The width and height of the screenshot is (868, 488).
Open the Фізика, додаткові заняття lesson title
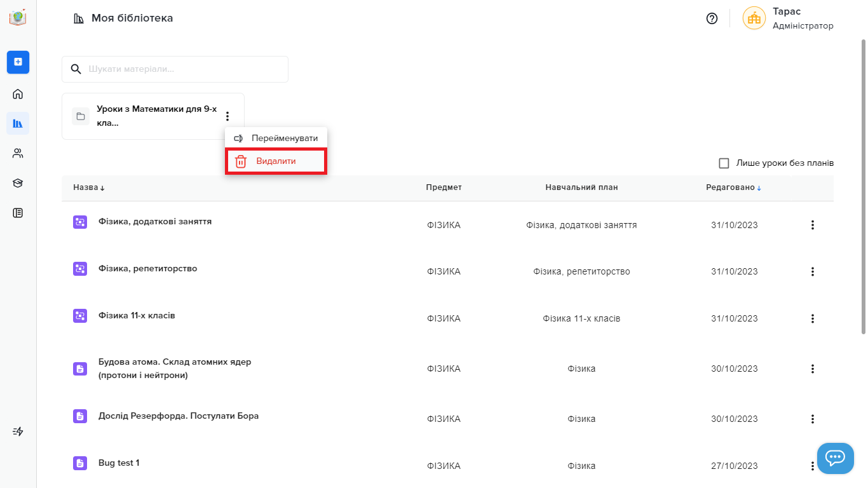click(x=155, y=222)
